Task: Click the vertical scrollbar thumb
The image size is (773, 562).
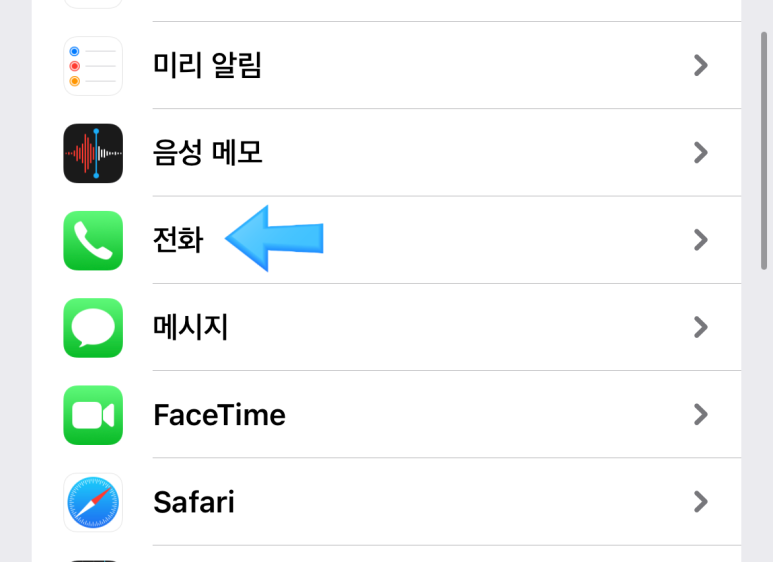Action: [x=764, y=151]
